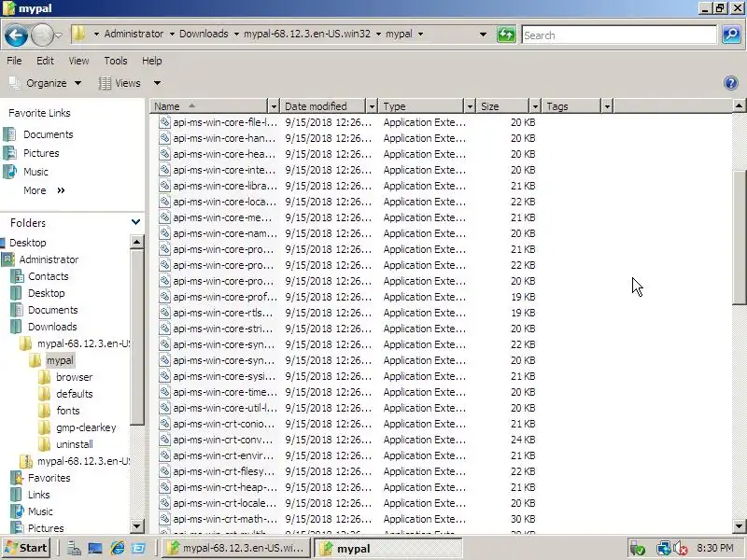Select api-ms-win-crt-heap-... file row

(346, 487)
